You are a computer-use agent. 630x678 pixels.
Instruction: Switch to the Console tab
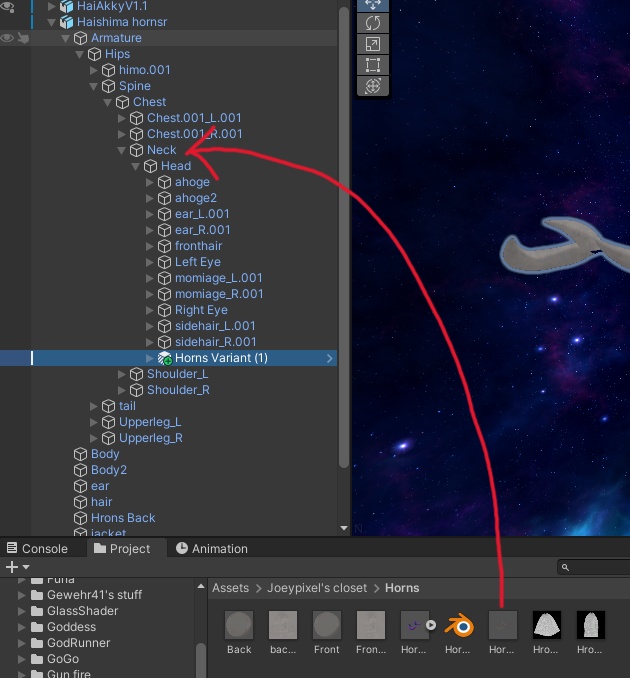click(x=37, y=548)
